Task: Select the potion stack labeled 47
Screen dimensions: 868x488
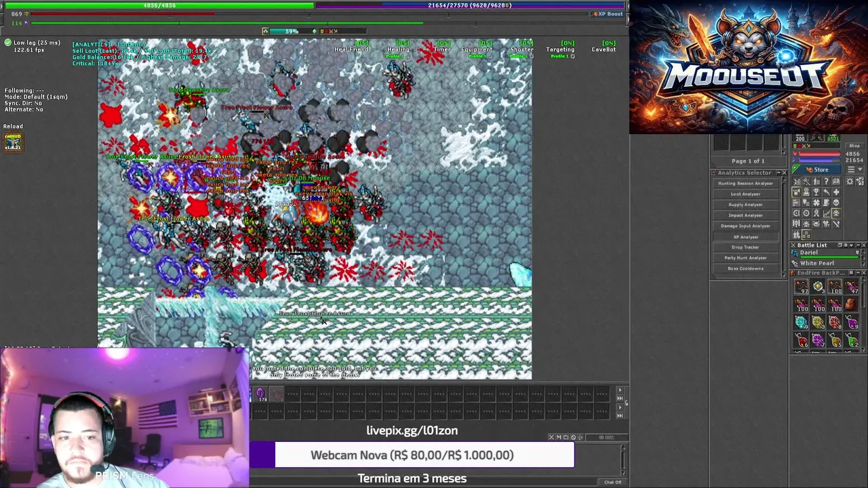Action: (x=852, y=287)
